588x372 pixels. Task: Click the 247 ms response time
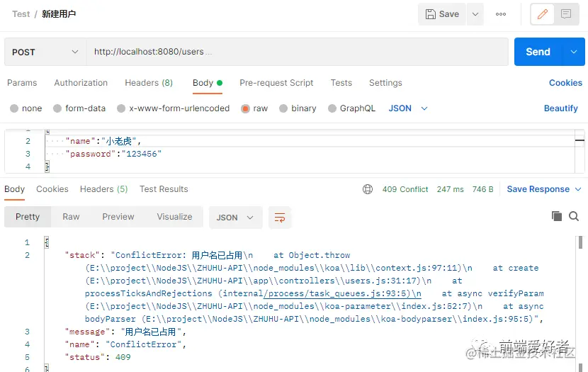click(x=450, y=189)
